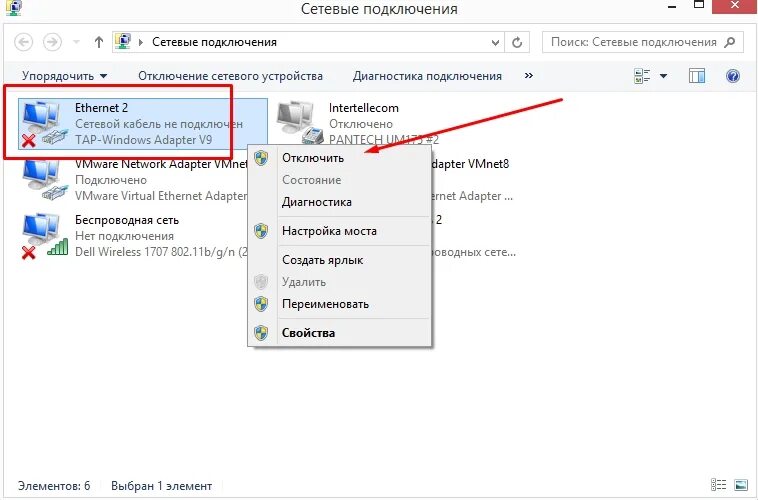The image size is (758, 500).
Task: Click the shield icon beside Настройка моста
Action: pos(261,231)
